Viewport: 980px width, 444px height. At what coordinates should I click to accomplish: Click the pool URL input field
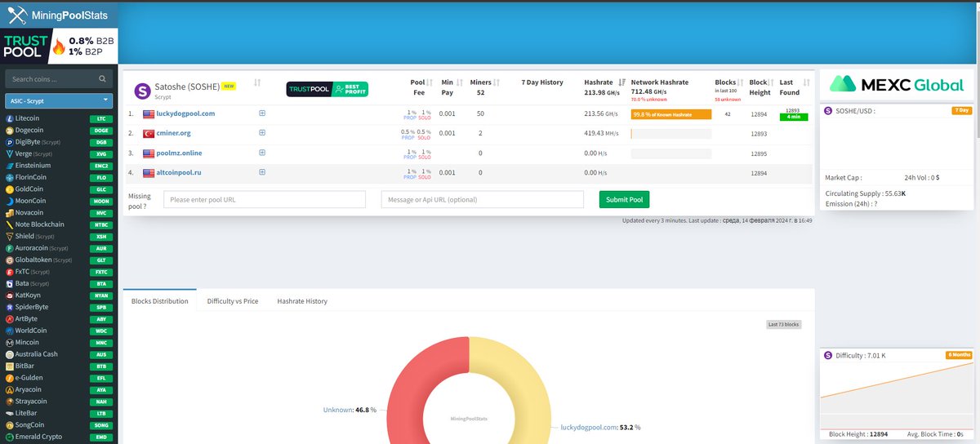pyautogui.click(x=265, y=200)
